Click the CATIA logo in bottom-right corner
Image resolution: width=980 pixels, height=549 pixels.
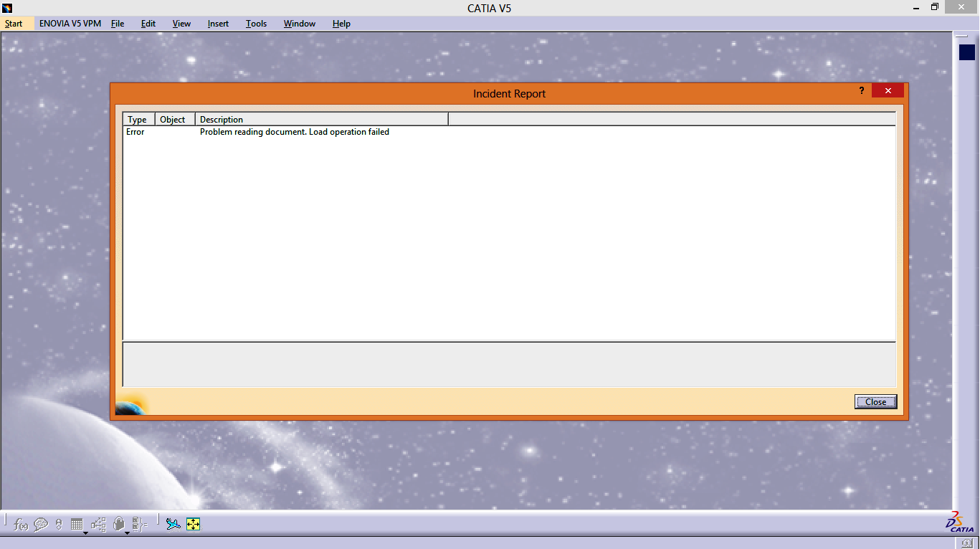(x=958, y=522)
